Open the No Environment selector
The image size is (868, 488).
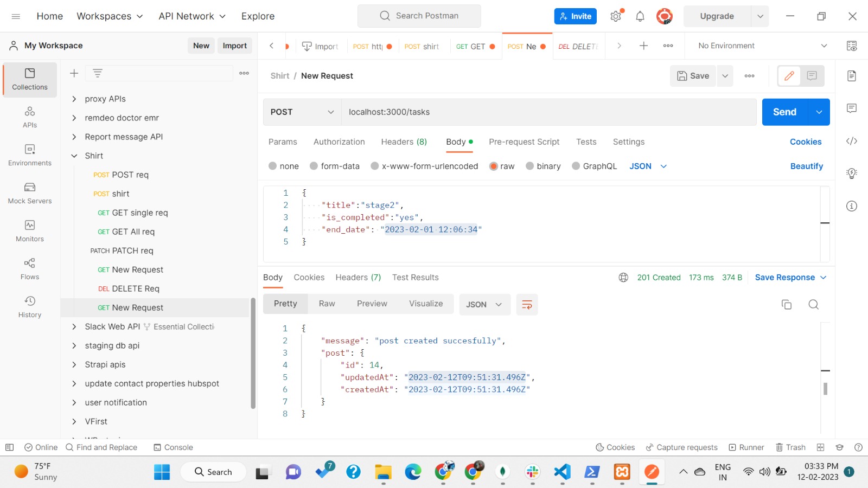pos(762,46)
